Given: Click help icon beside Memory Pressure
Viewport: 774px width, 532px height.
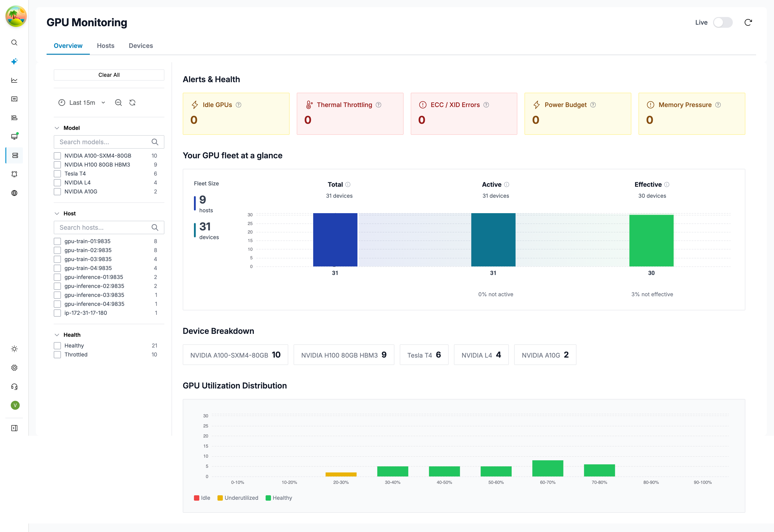Looking at the screenshot, I should pyautogui.click(x=718, y=105).
